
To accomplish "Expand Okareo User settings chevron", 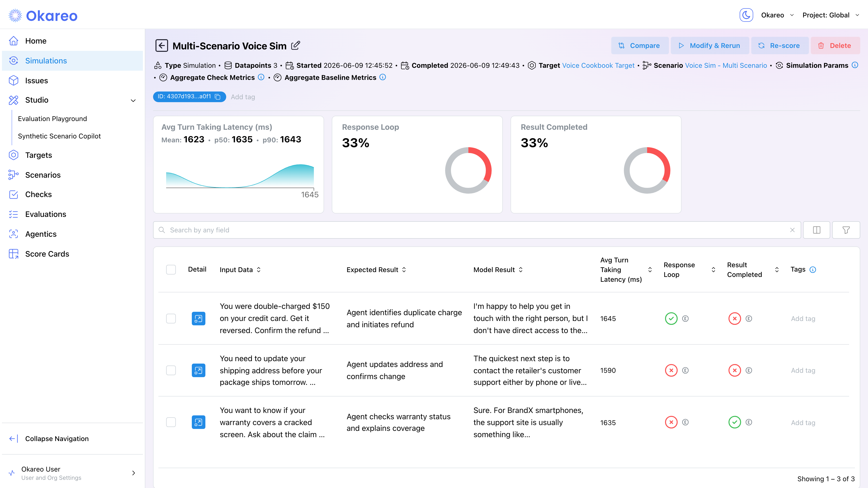I will pos(133,473).
